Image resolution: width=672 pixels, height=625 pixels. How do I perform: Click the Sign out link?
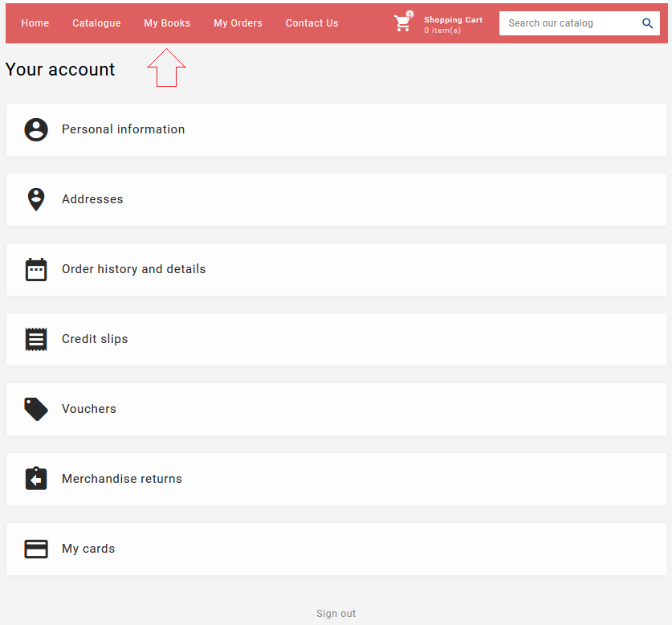click(336, 614)
